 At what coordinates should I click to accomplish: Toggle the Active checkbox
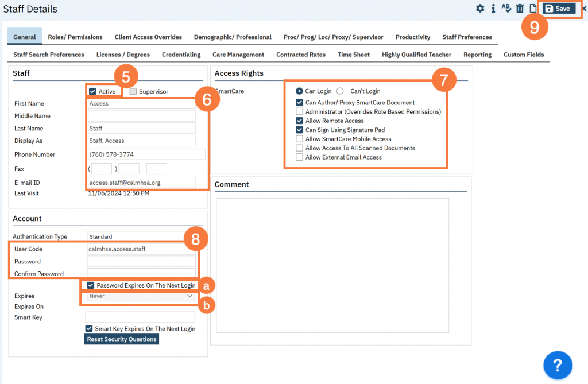pyautogui.click(x=92, y=91)
